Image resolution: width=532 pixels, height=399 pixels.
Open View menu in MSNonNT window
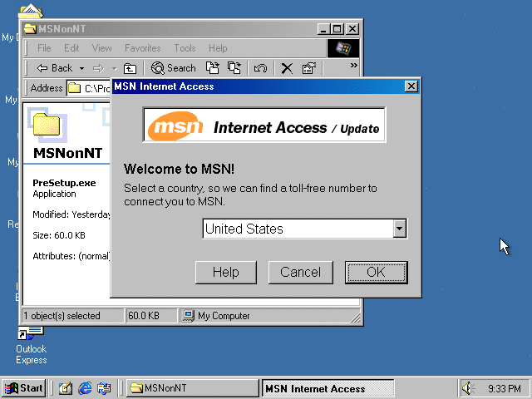pyautogui.click(x=101, y=48)
